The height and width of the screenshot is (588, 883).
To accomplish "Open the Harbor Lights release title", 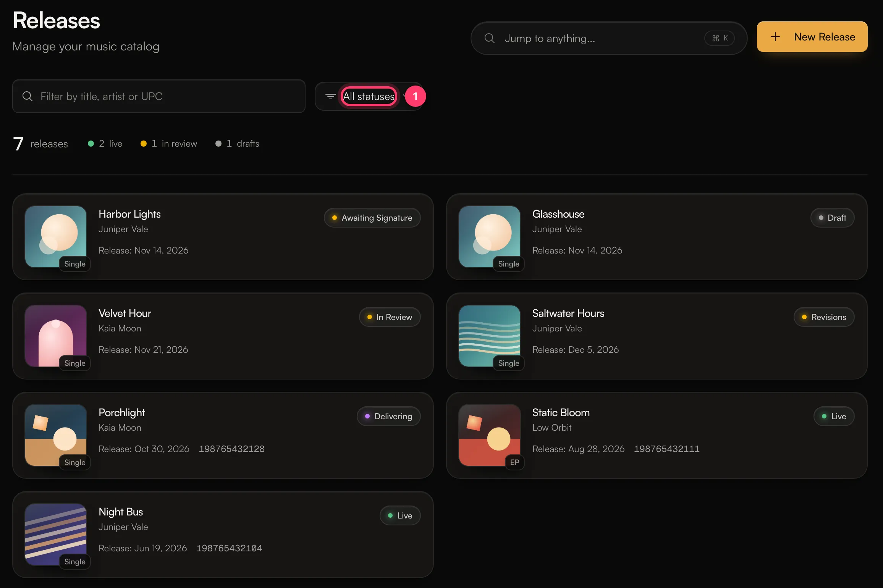I will click(x=129, y=214).
